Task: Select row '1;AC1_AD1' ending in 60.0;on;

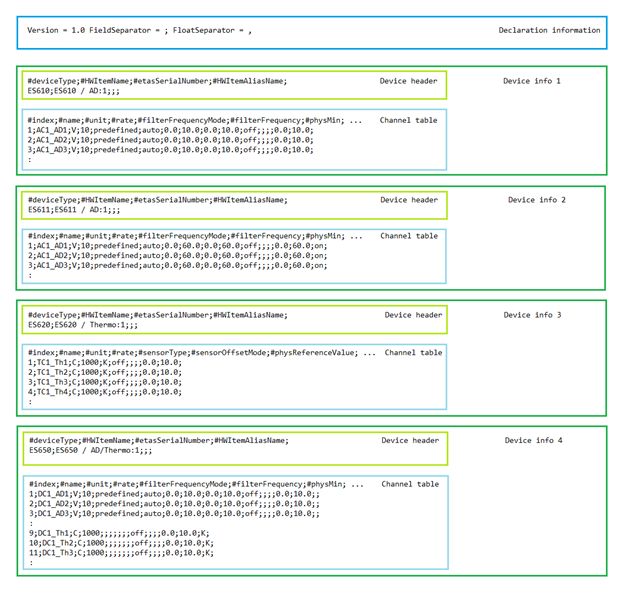Action: point(178,246)
